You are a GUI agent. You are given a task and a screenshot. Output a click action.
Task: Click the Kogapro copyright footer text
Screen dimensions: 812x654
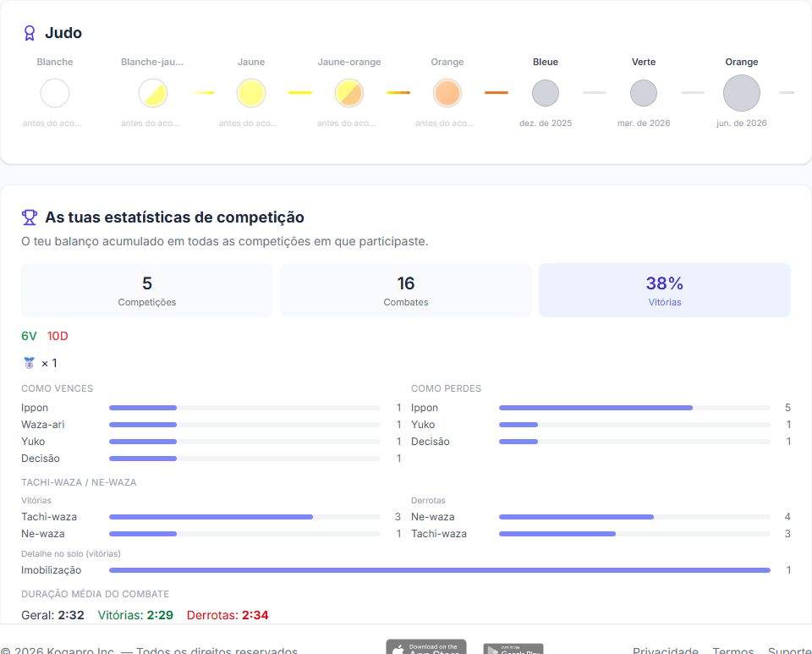coord(149,651)
